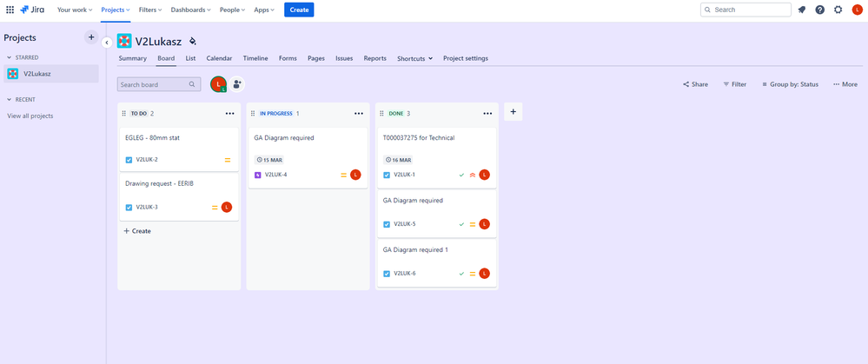Click the done checkmark on V2LUK-5
The width and height of the screenshot is (868, 364).
tap(461, 224)
